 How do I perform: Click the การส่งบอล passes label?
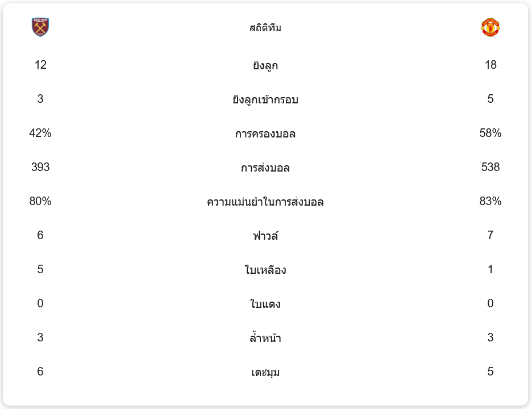click(x=265, y=168)
